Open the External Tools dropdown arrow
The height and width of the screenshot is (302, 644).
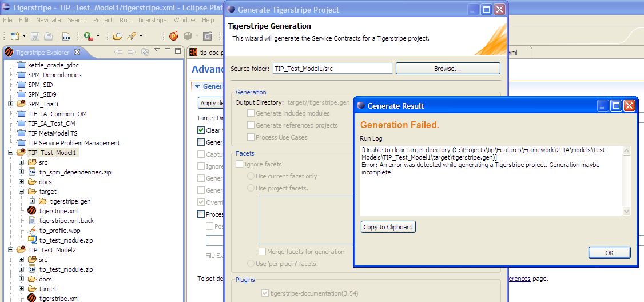point(98,36)
